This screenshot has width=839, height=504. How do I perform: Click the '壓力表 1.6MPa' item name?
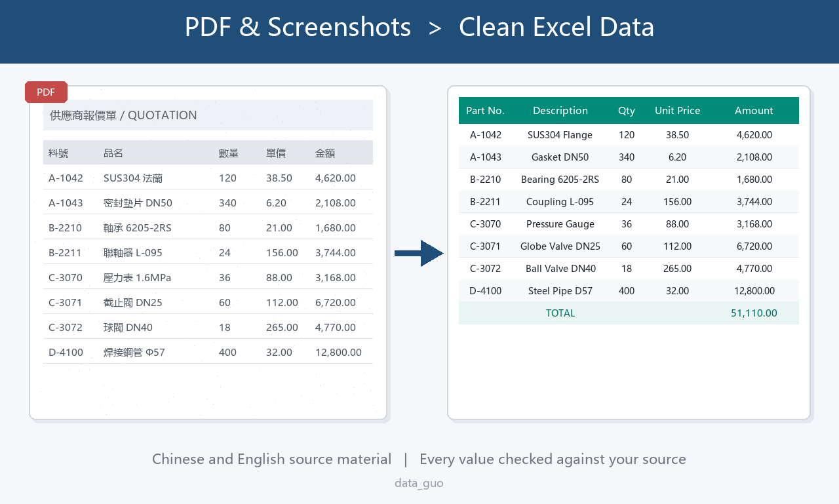(137, 277)
